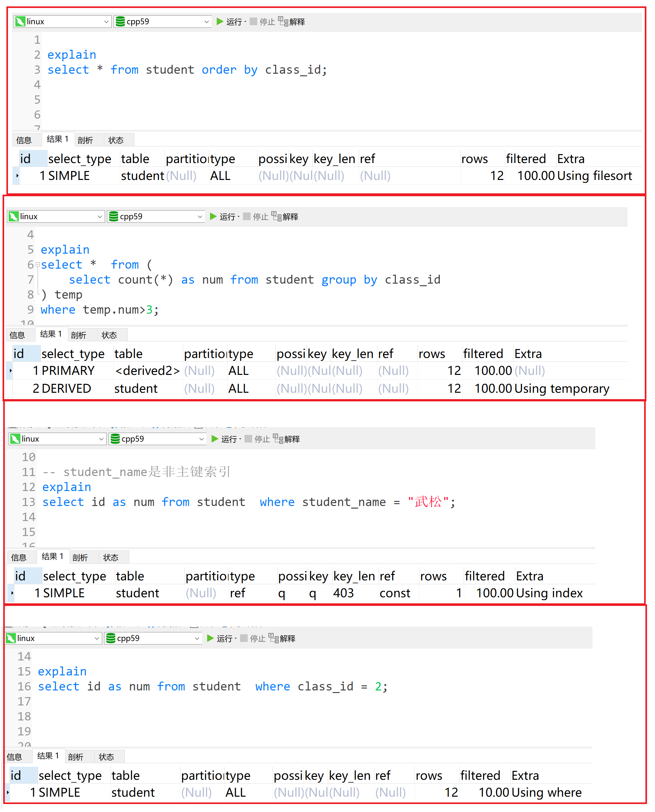This screenshot has width=655, height=812.
Task: Click 停止 label above 'group by class_id' query
Action: 260,217
